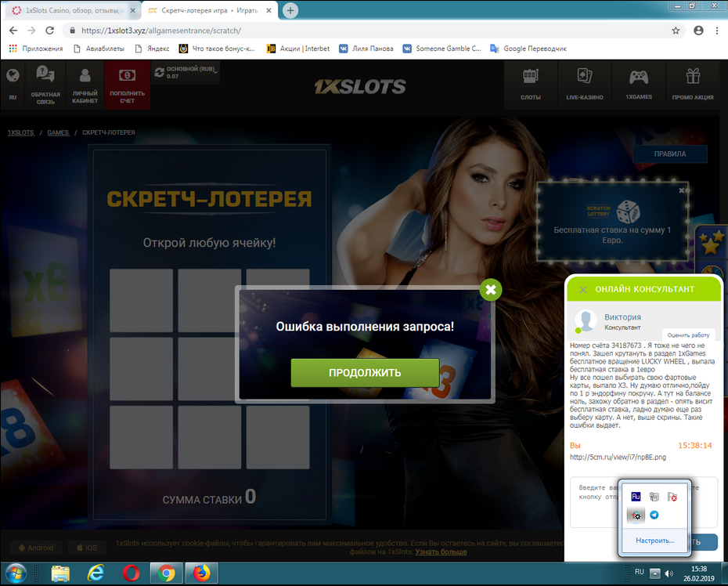Click Узнать больше cookie link
This screenshot has height=586, width=728.
441,552
